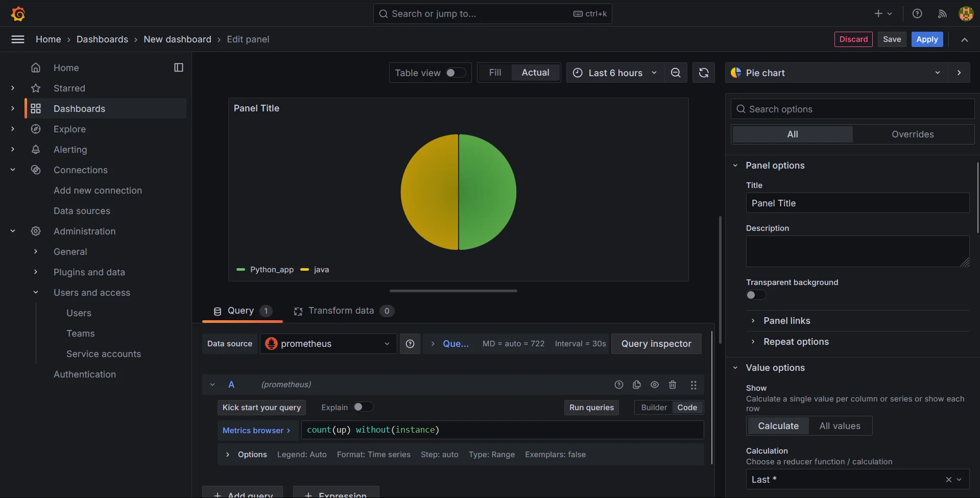Click the zoom out time range icon
The width and height of the screenshot is (980, 498).
pos(676,73)
